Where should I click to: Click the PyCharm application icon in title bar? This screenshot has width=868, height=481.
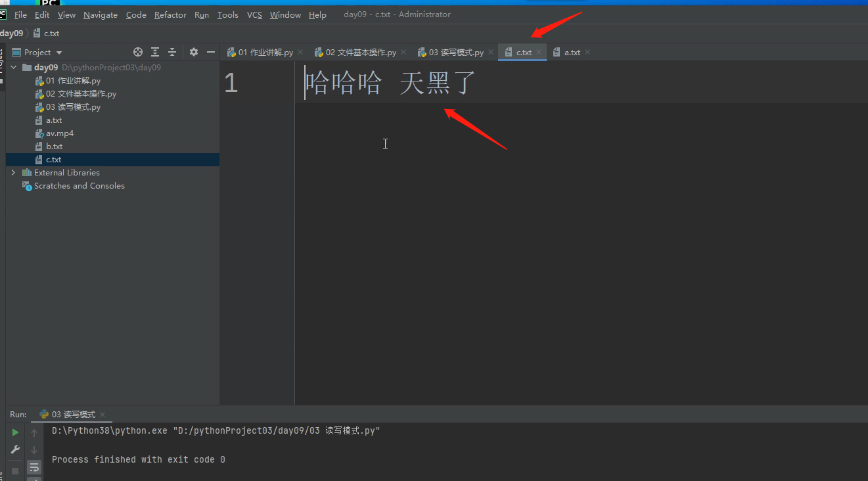[3, 14]
